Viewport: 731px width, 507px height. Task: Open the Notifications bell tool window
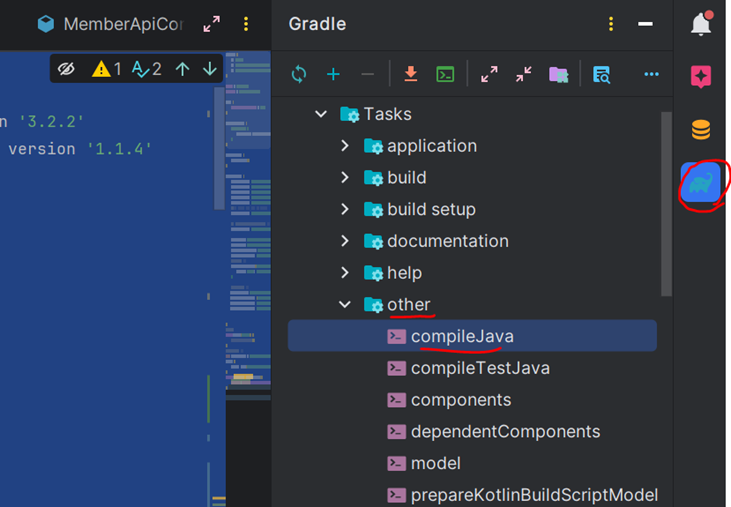pos(701,23)
